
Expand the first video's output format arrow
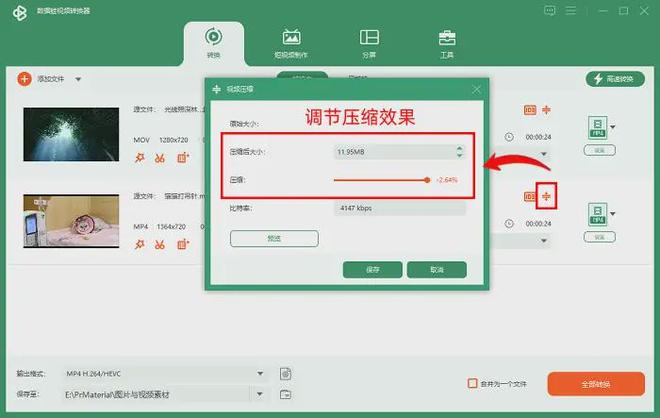click(613, 127)
